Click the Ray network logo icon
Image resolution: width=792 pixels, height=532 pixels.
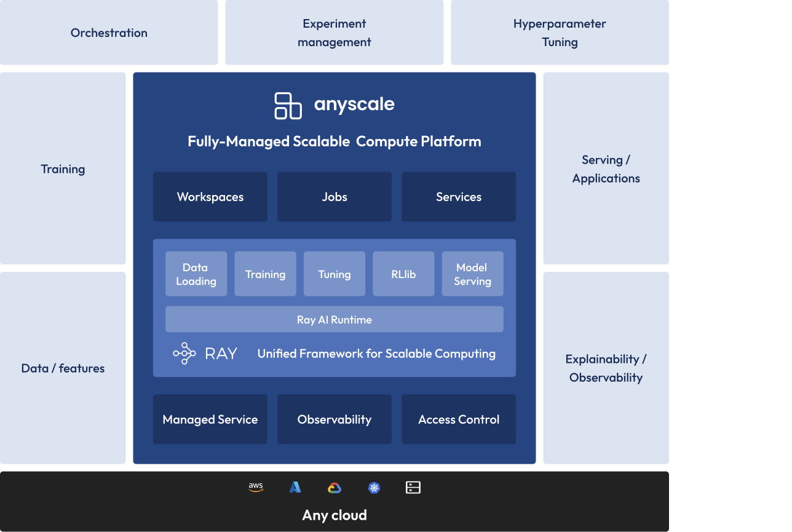184,353
